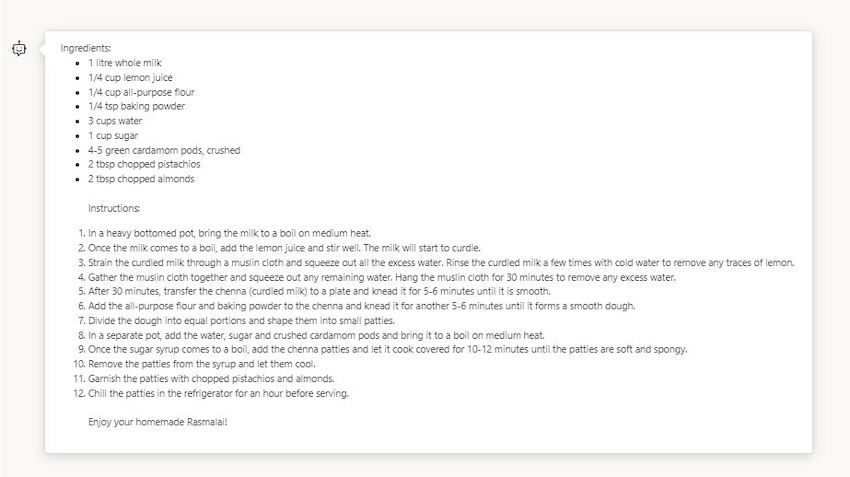This screenshot has height=477, width=850.
Task: Select the '1/4 tsp baking powder' item
Action: pos(136,106)
